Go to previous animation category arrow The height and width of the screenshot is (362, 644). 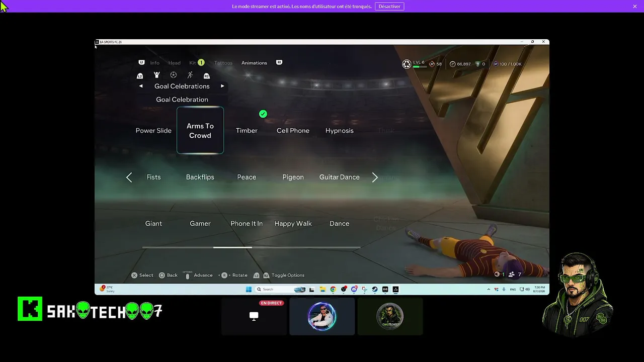(x=141, y=86)
